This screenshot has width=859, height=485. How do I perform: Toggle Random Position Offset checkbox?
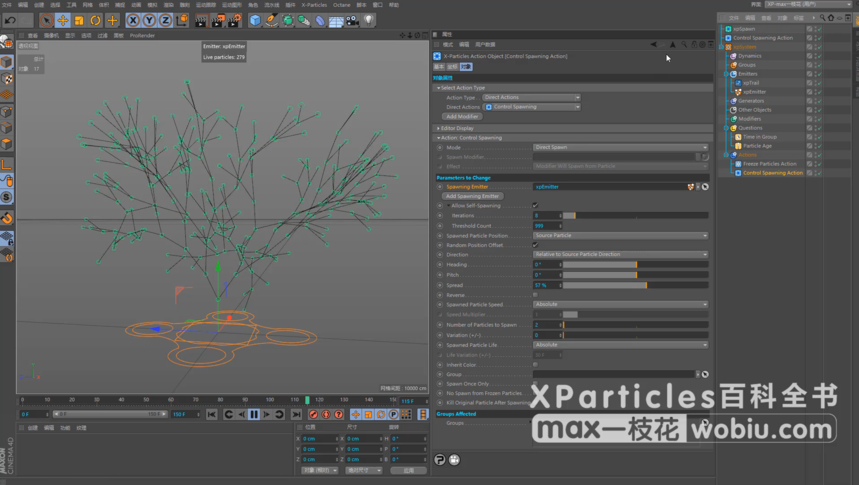coord(535,245)
